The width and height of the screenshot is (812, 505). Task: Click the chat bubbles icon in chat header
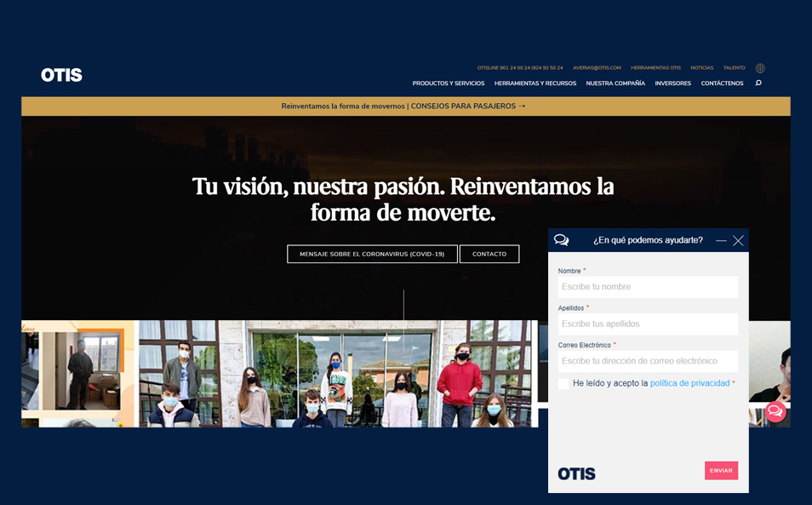[562, 240]
